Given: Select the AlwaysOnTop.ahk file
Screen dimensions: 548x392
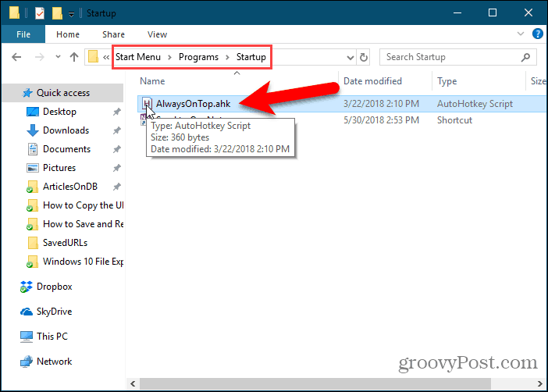Looking at the screenshot, I should 194,104.
